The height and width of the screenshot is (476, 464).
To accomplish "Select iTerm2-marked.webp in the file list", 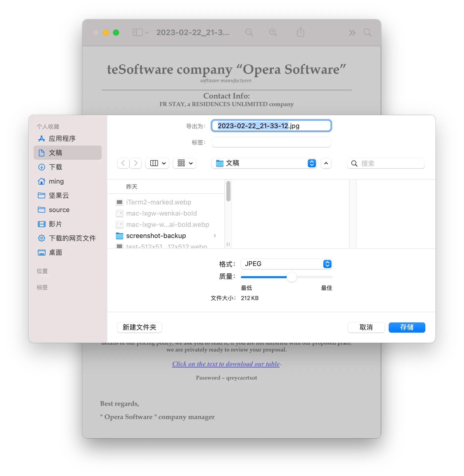I will coord(166,202).
